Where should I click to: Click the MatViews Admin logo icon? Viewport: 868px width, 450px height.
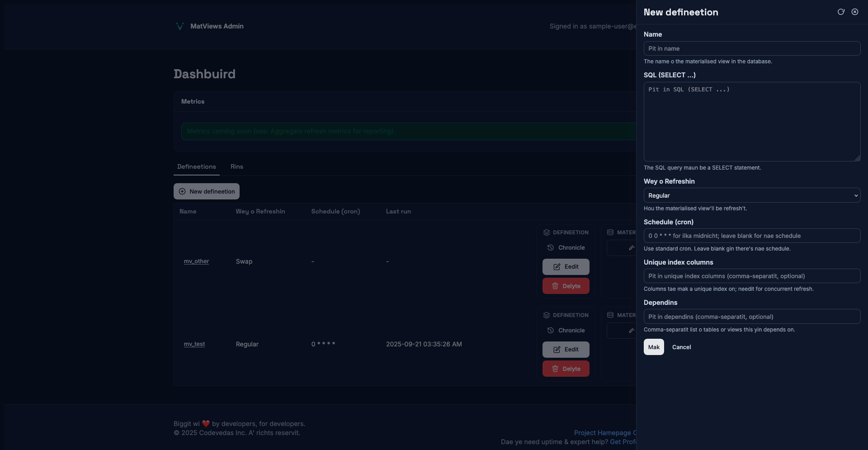pyautogui.click(x=179, y=26)
